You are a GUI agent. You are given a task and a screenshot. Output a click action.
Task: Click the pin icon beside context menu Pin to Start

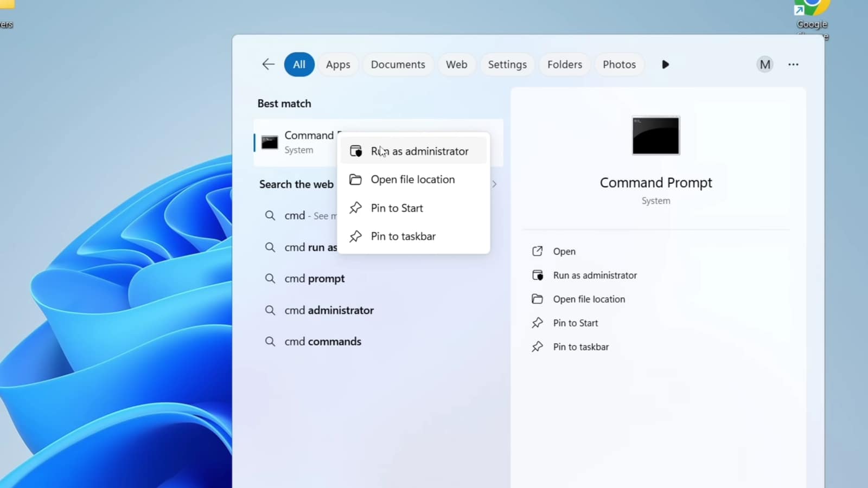[x=355, y=208]
